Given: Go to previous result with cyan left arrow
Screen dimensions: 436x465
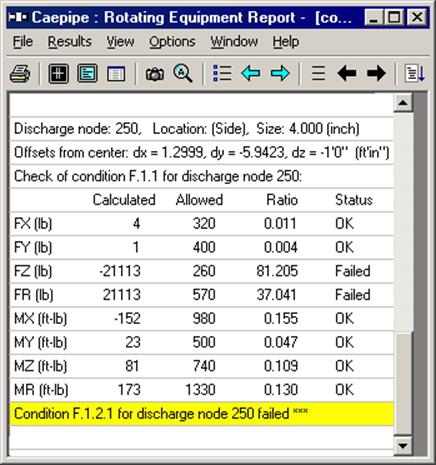Looking at the screenshot, I should pos(251,73).
